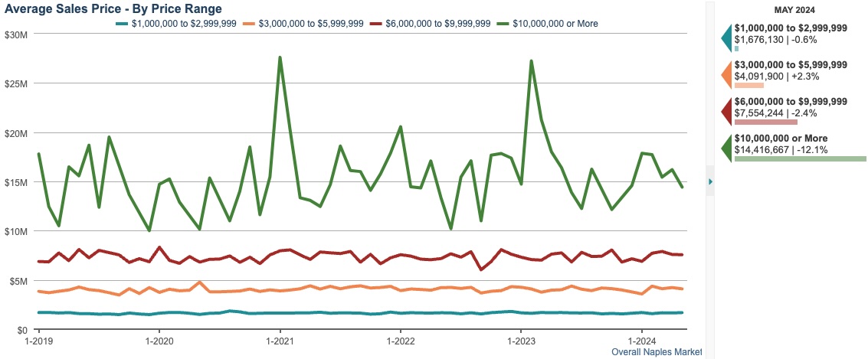
Task: Click the Overall Naples Market label
Action: 657,352
